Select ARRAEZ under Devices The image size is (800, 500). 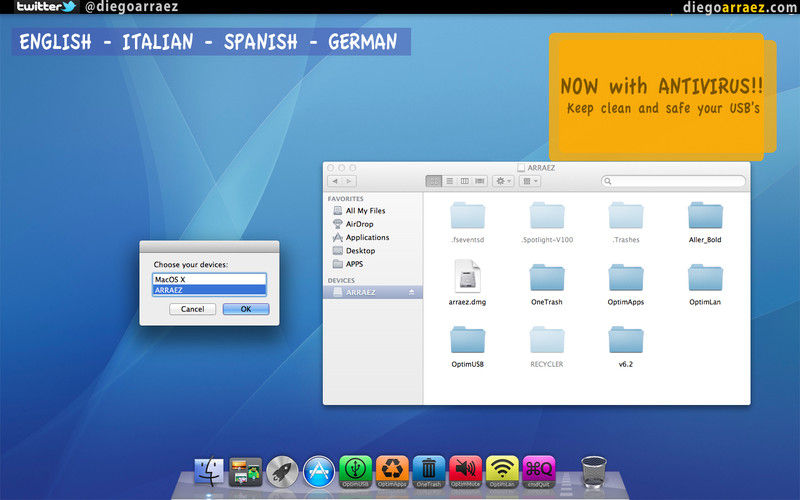[373, 292]
